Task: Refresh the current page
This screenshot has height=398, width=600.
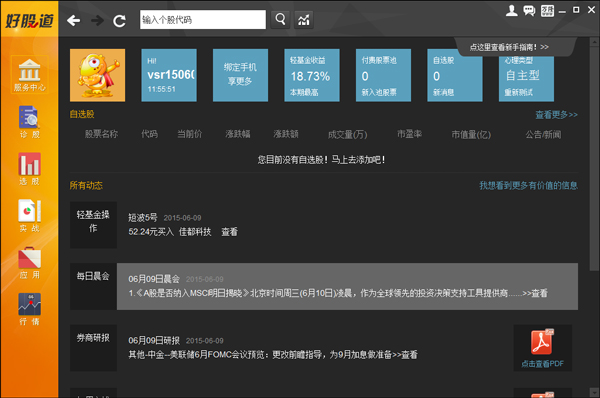Action: point(119,20)
